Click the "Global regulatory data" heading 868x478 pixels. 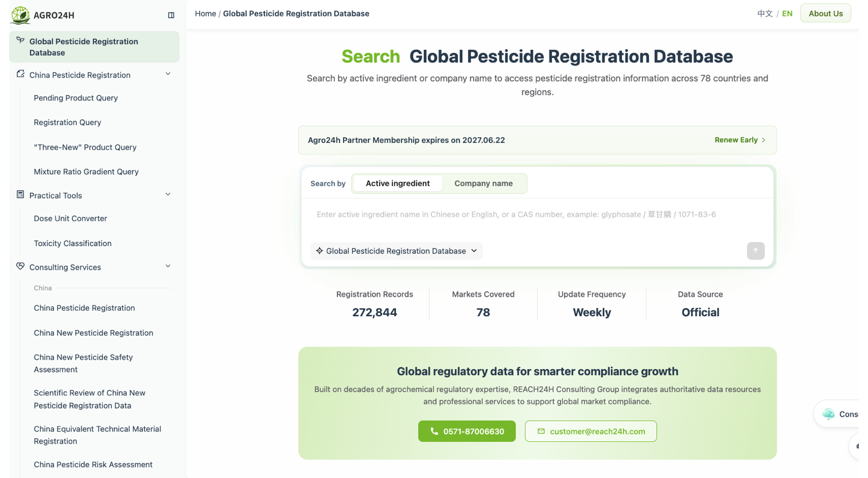[538, 372]
